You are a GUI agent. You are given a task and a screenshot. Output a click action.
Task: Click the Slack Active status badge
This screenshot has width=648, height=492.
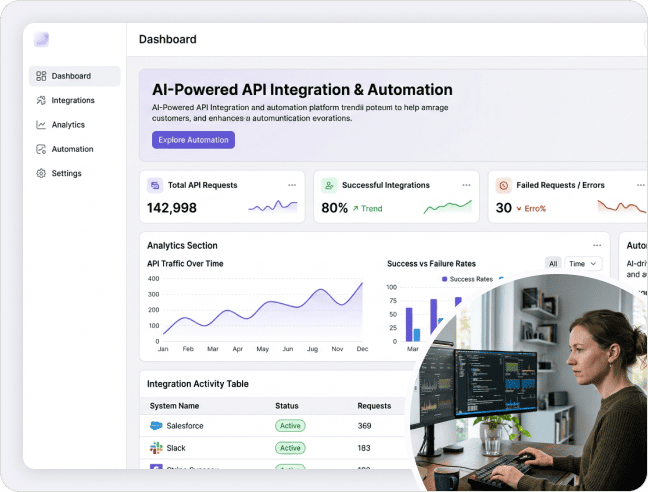(290, 448)
